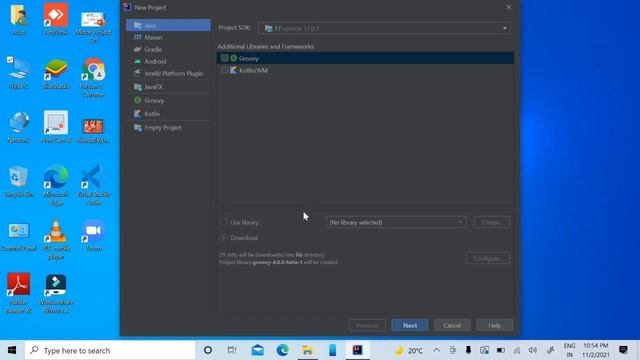Close the New Project dialog window
The height and width of the screenshot is (360, 640).
tap(509, 7)
